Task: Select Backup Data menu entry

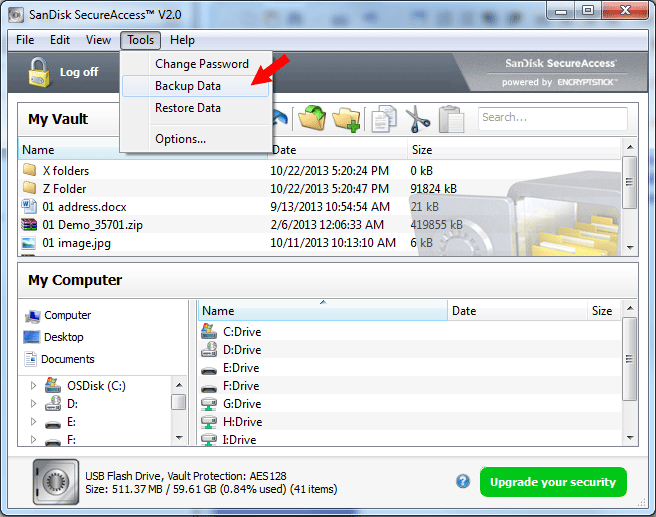Action: pyautogui.click(x=196, y=86)
